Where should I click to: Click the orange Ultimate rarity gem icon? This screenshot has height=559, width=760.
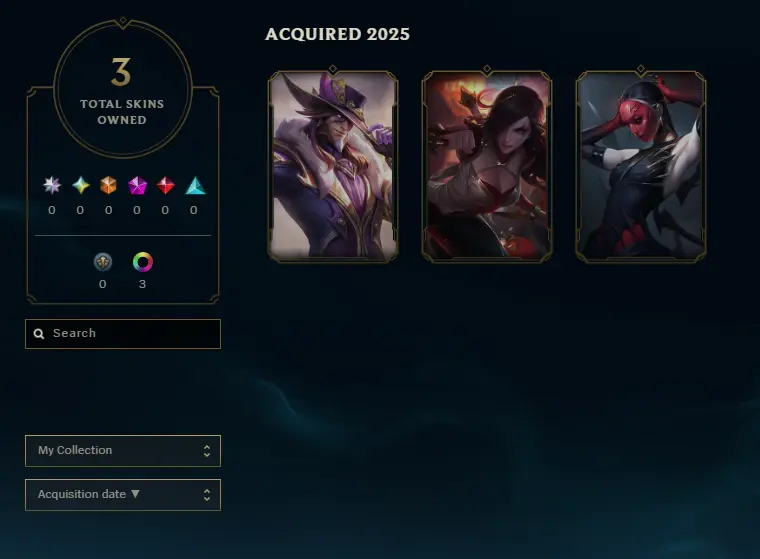[109, 185]
